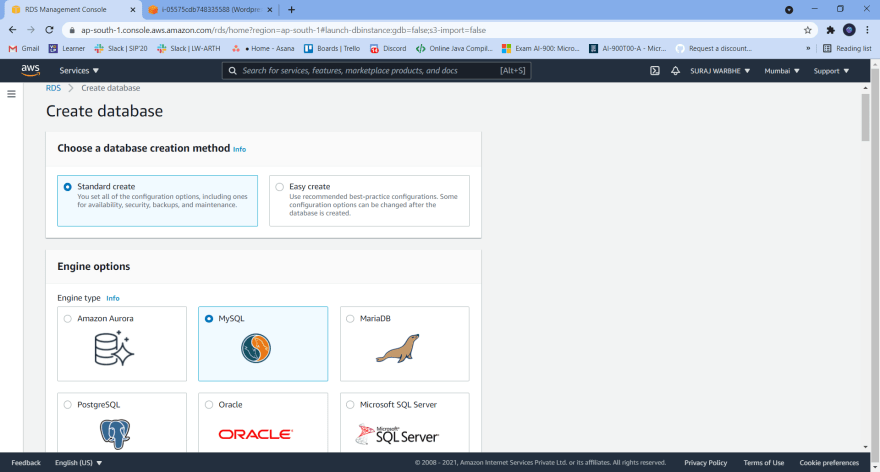The image size is (880, 472).
Task: Switch to the Wordpress instance tab
Action: coord(211,10)
